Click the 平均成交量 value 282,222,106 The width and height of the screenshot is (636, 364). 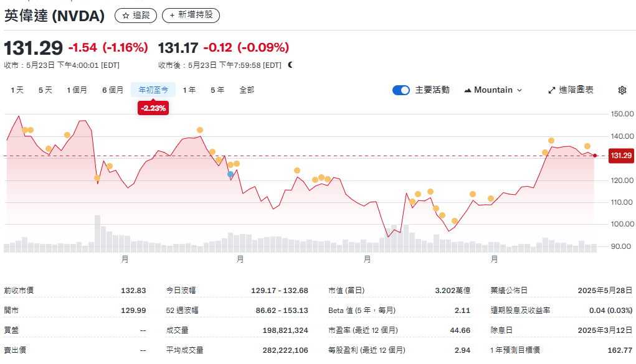[x=285, y=350]
